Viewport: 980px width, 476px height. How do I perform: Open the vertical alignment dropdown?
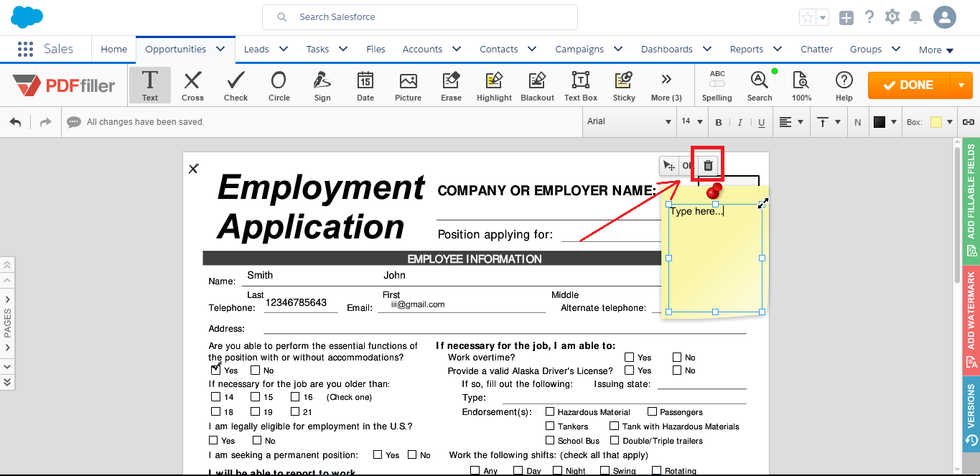[829, 122]
